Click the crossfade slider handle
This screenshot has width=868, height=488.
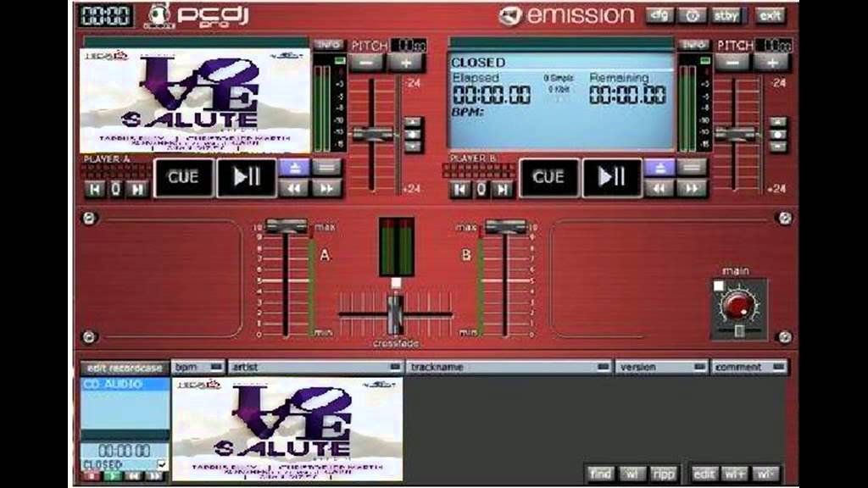pyautogui.click(x=395, y=314)
